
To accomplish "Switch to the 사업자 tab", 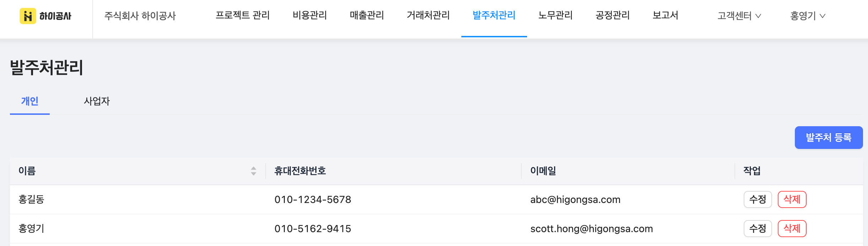I will (97, 101).
